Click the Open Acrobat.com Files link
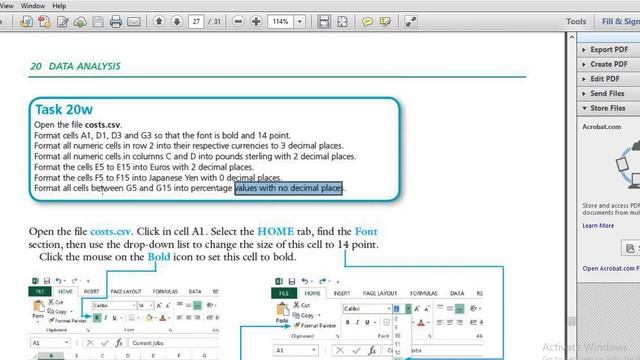Viewport: 640px width, 360px height. click(611, 269)
